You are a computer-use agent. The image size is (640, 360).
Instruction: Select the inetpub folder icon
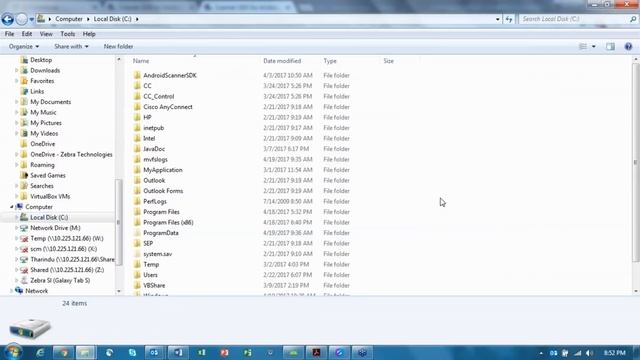[137, 128]
